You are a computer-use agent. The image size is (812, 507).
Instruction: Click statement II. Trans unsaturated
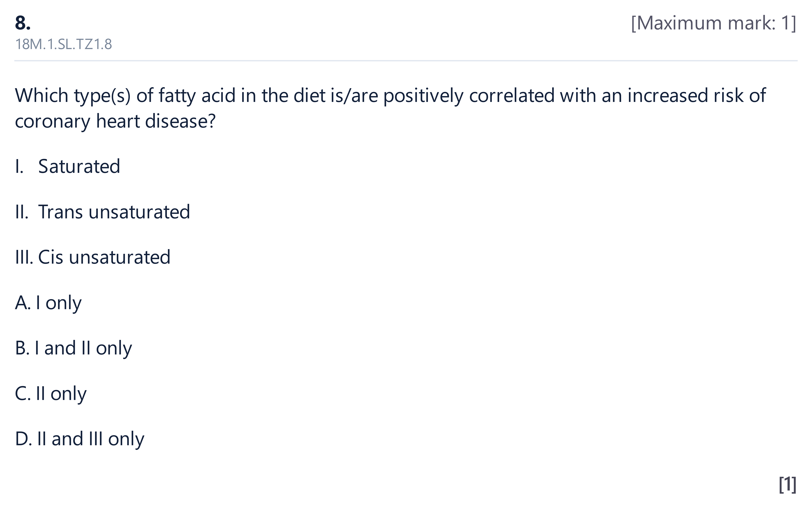(x=102, y=212)
